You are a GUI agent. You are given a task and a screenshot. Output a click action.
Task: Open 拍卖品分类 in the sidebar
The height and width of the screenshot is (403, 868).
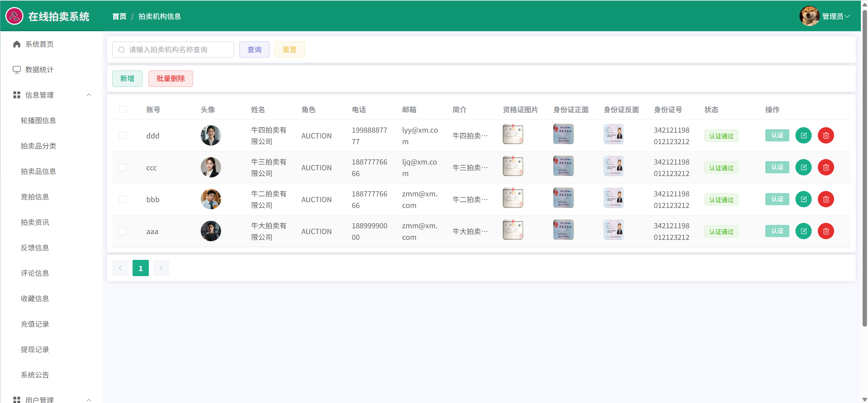click(38, 146)
